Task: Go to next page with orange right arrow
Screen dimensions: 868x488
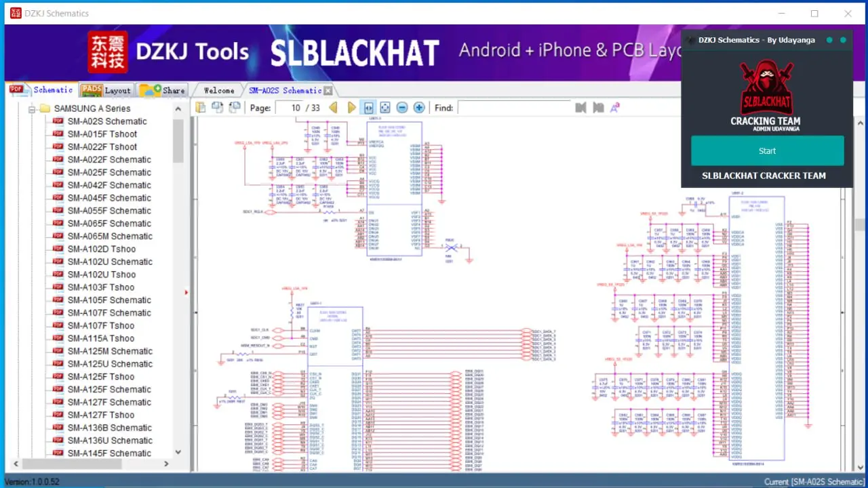Action: (x=351, y=107)
